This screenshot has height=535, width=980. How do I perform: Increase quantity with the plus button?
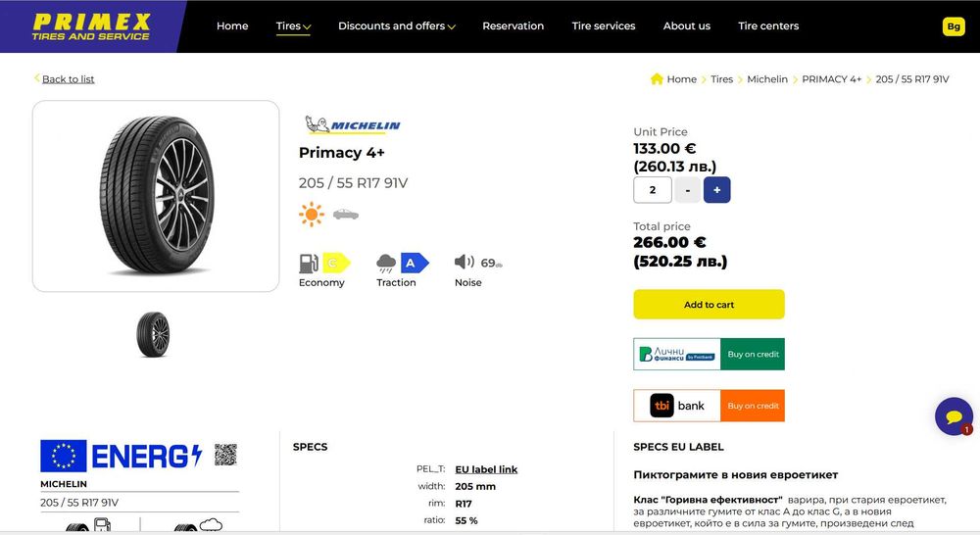tap(717, 190)
